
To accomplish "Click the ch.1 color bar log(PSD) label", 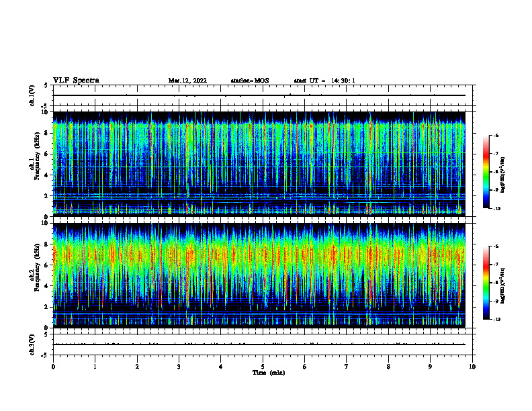I will 503,175.
